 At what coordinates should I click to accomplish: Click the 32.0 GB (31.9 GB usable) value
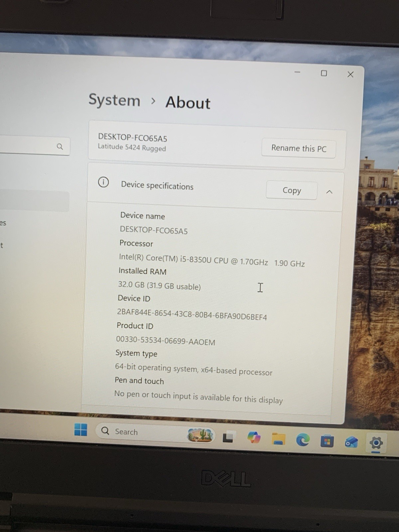[159, 286]
